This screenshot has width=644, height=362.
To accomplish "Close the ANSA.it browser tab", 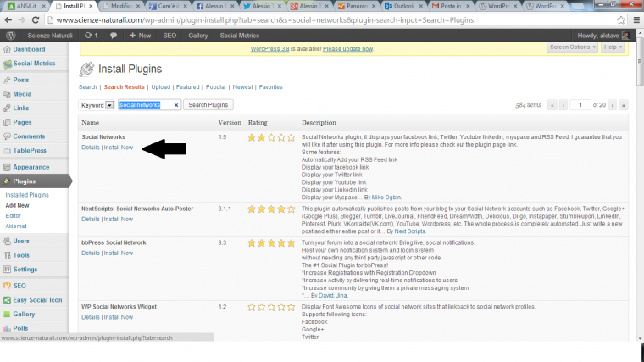I will 43,6.
